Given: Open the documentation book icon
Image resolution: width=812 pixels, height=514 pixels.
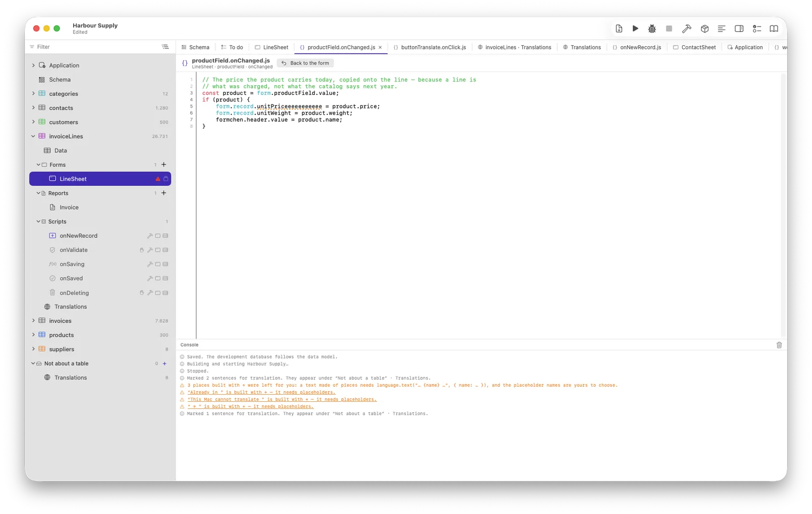Looking at the screenshot, I should click(x=774, y=29).
